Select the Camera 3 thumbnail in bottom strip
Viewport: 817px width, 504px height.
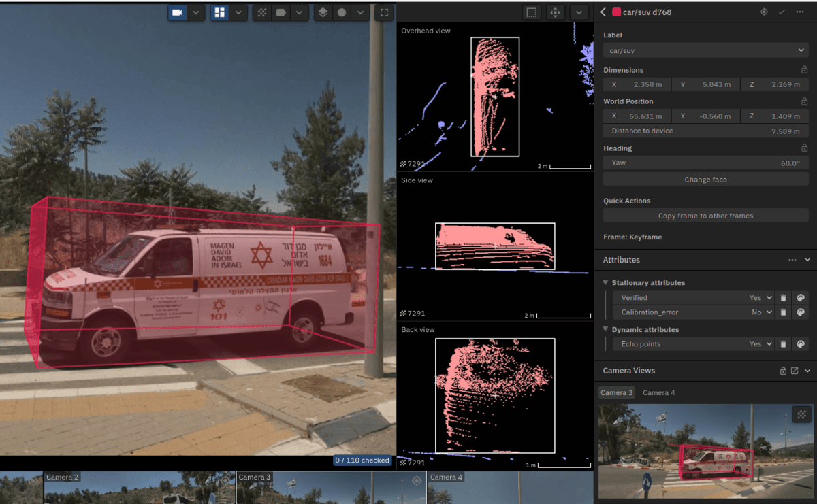coord(332,488)
